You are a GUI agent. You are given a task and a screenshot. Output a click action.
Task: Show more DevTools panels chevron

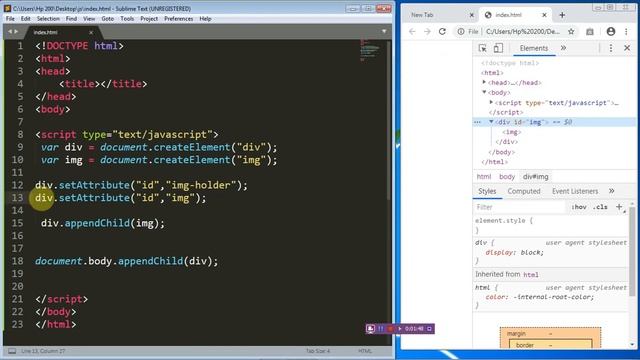pos(563,48)
